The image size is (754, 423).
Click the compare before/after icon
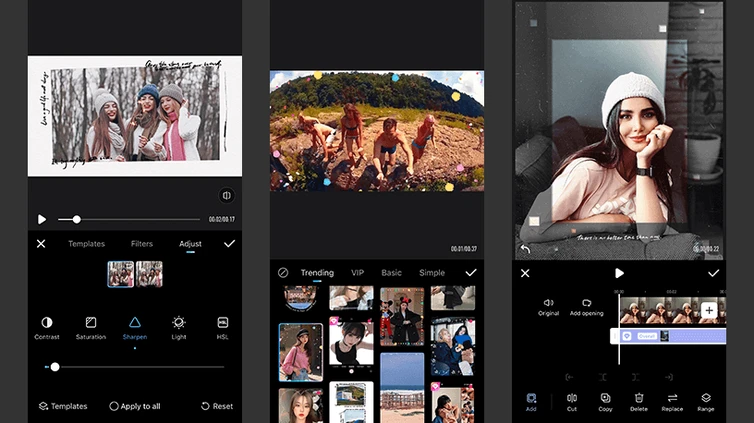pyautogui.click(x=226, y=195)
